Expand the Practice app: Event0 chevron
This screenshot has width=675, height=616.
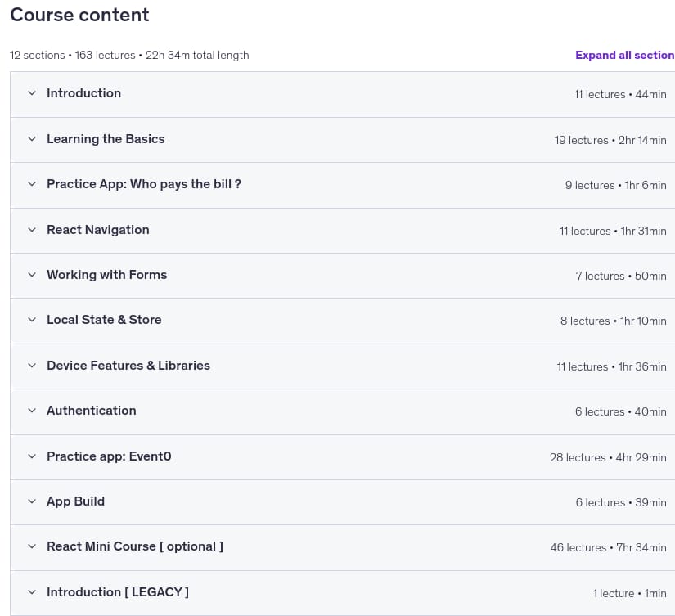tap(32, 456)
